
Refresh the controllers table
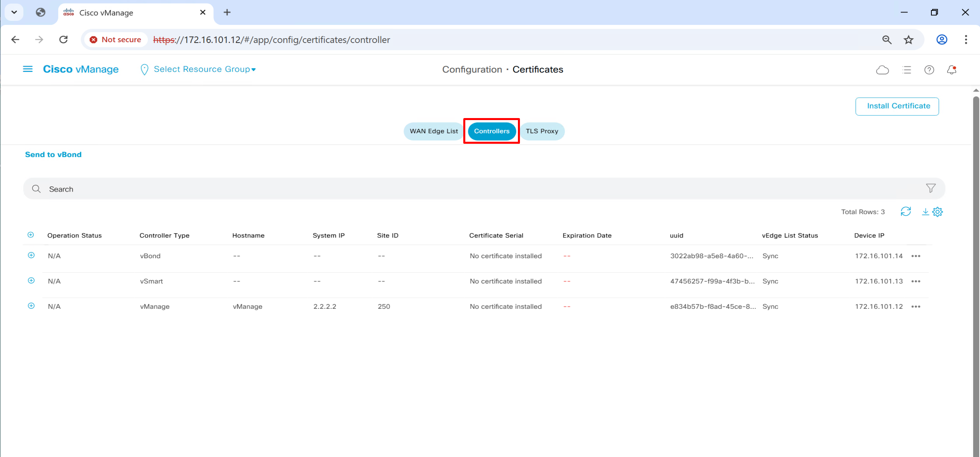click(906, 212)
